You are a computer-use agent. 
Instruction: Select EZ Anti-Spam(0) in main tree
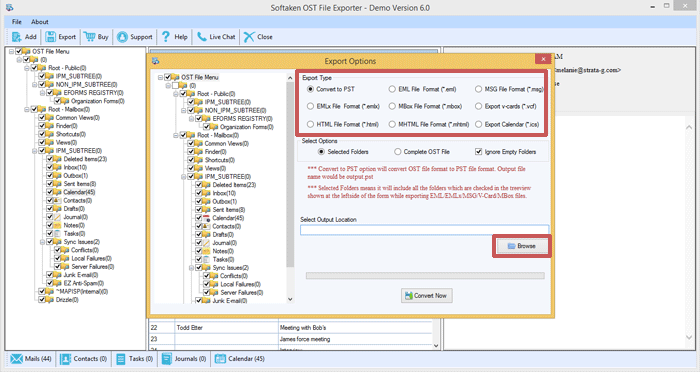[x=83, y=283]
